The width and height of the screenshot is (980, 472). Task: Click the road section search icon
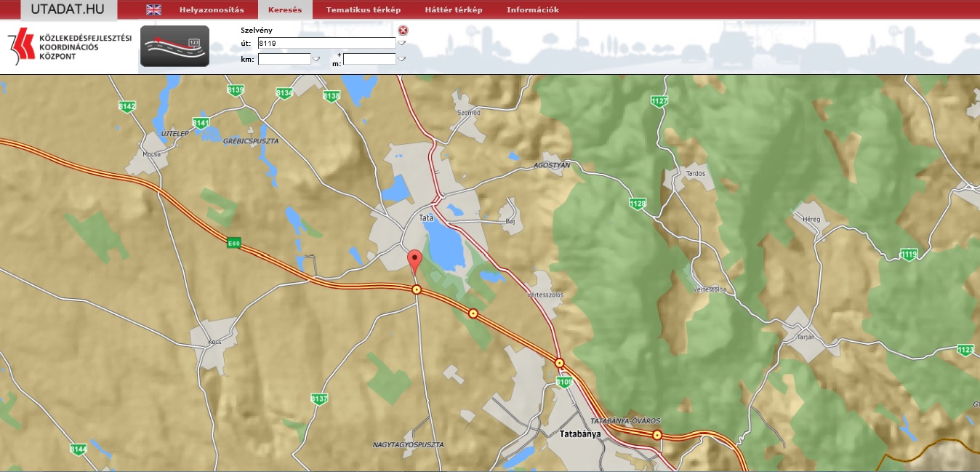tap(174, 46)
